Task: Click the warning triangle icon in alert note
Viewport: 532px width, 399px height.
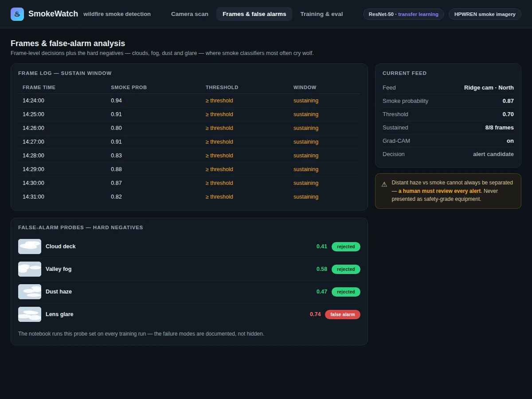Action: (x=384, y=184)
